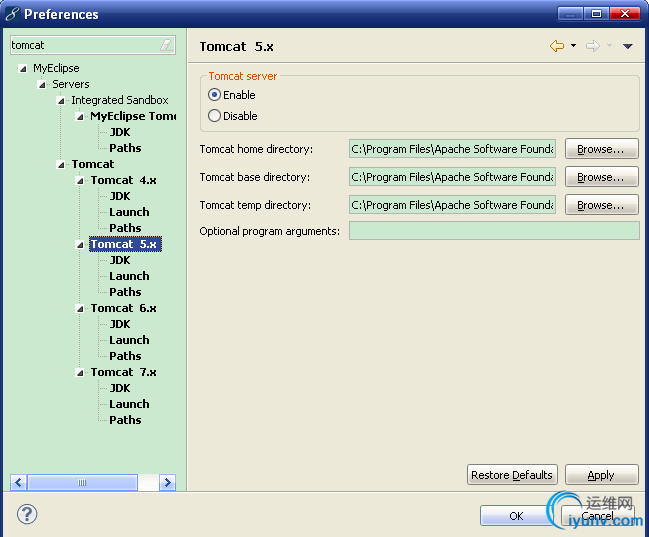Select JDK under Tomcat 7.x

click(x=120, y=388)
